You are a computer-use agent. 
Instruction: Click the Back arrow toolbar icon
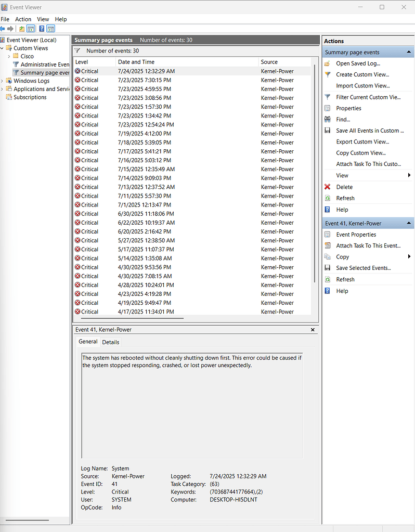click(x=3, y=29)
